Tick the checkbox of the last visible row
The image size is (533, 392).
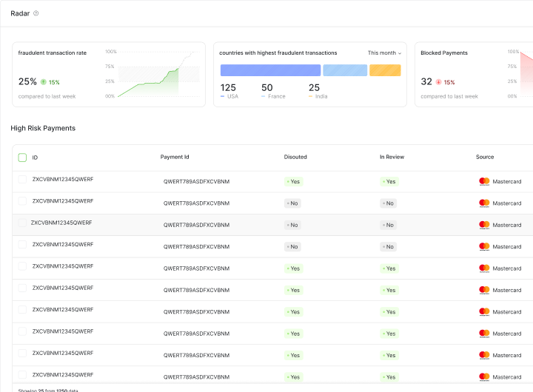coord(22,375)
